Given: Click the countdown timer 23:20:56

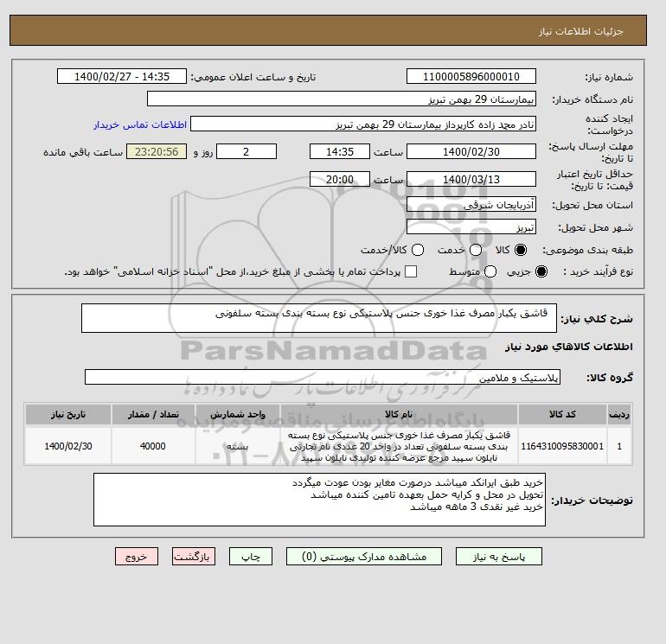Looking at the screenshot, I should (157, 151).
